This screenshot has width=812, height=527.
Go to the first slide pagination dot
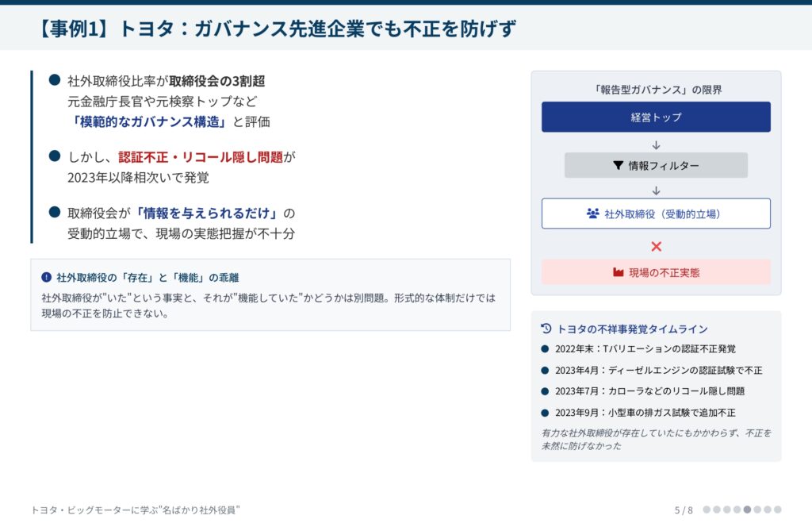pyautogui.click(x=707, y=510)
